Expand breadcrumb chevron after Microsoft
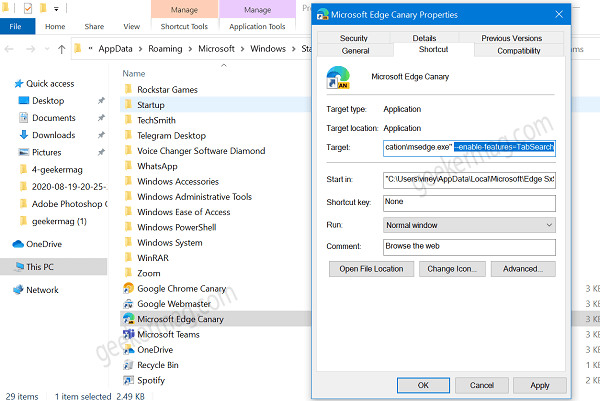Image resolution: width=600 pixels, height=401 pixels. (242, 49)
